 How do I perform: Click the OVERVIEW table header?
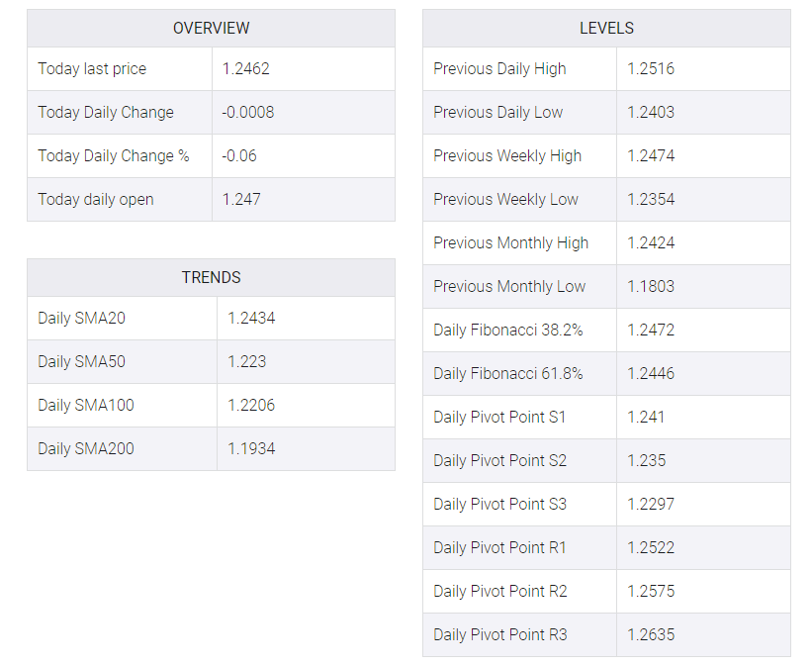coord(211,28)
